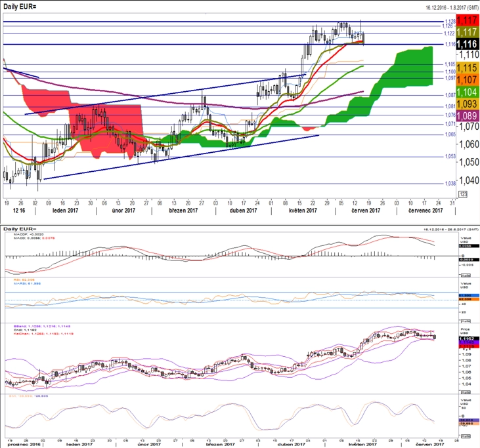Select the green 1,104 price label
Image resolution: width=480 pixels, height=448 pixels.
pos(467,92)
